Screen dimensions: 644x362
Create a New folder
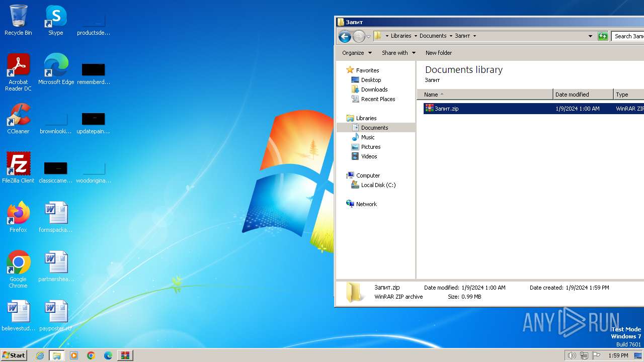439,53
